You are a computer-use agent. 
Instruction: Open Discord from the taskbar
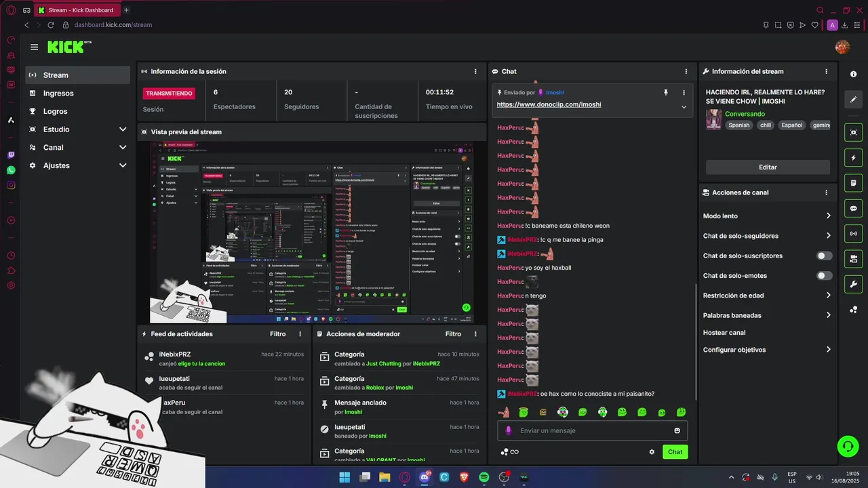tap(425, 477)
